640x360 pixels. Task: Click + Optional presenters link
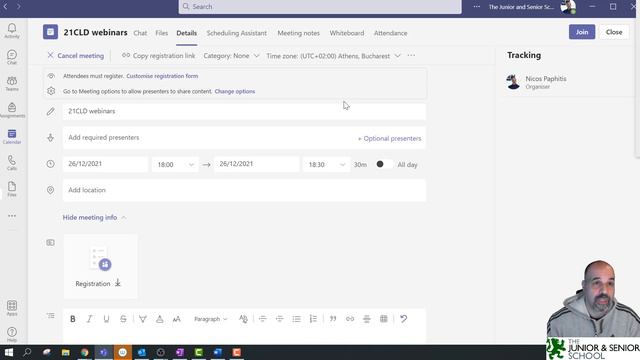389,138
